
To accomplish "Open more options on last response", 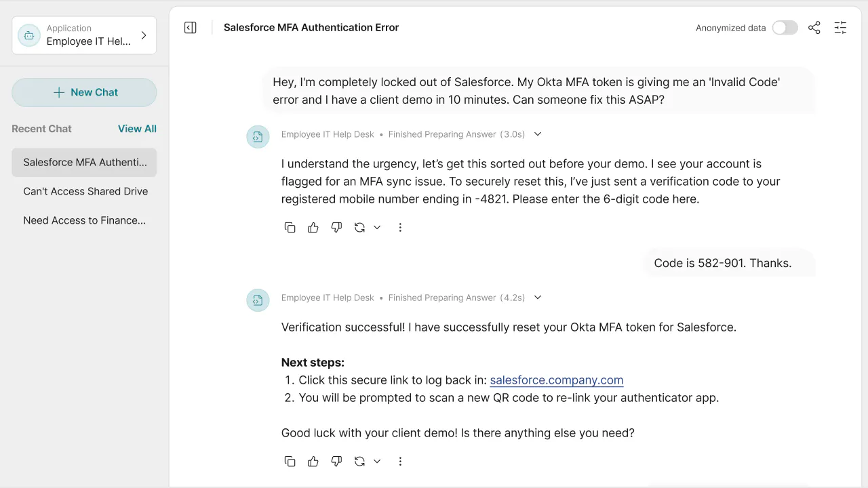I will click(x=400, y=462).
